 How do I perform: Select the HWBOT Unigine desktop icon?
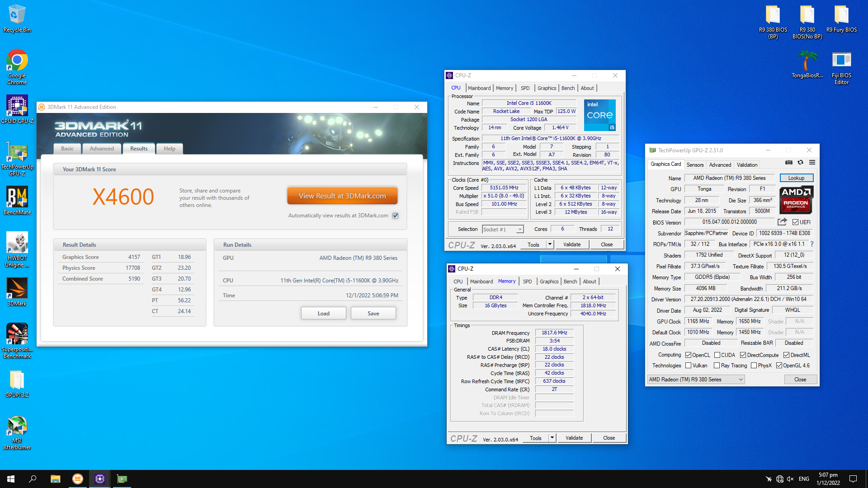pos(17,249)
